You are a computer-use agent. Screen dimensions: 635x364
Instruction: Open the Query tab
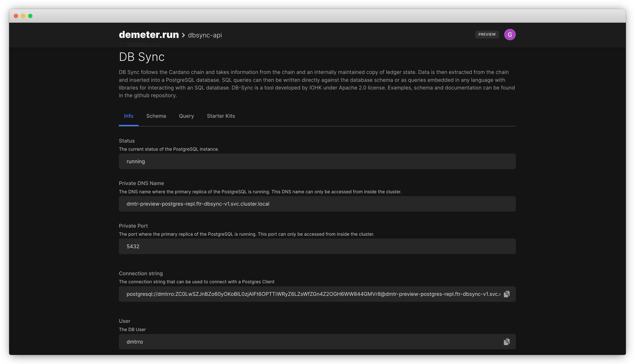click(x=186, y=116)
